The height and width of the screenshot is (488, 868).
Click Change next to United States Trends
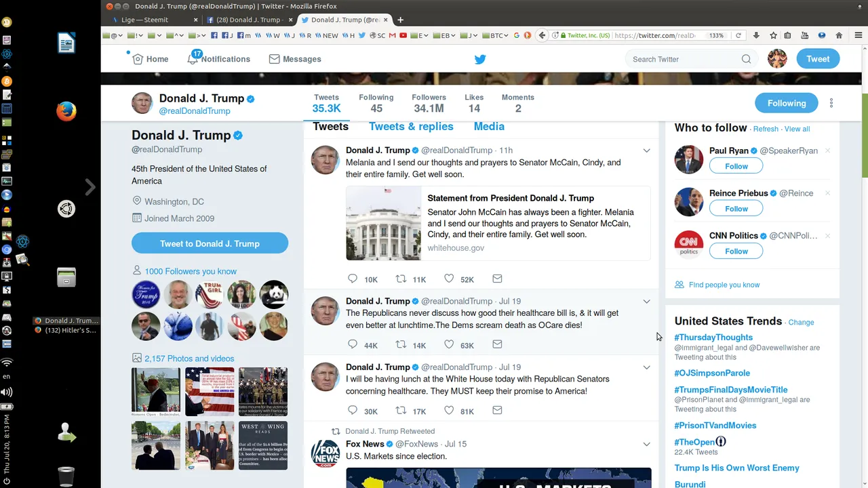pos(801,323)
